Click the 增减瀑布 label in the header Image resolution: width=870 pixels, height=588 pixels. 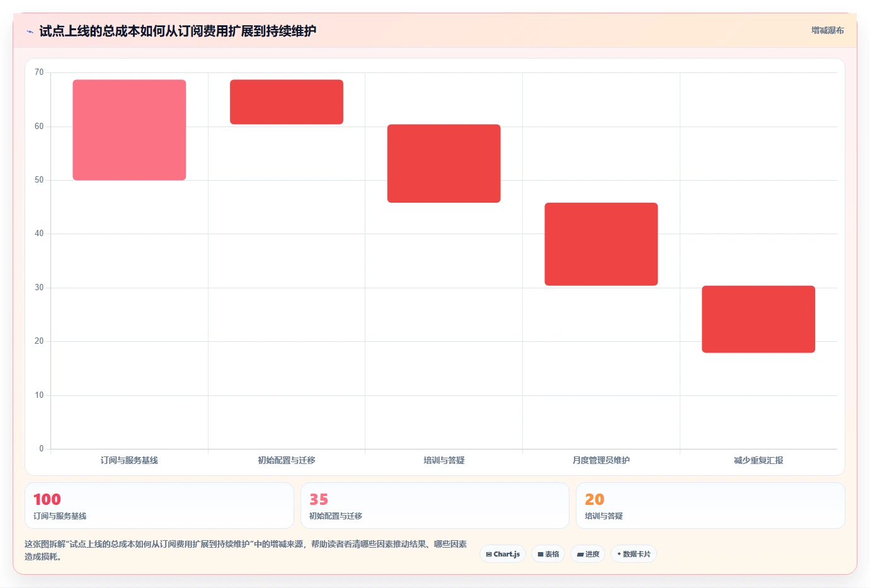coord(827,30)
